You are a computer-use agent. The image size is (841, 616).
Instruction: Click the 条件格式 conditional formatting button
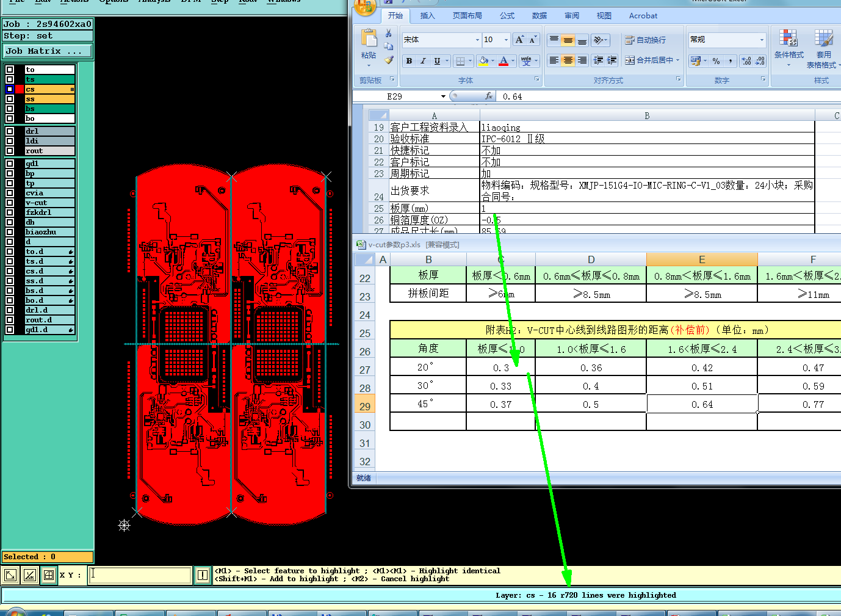(x=789, y=48)
